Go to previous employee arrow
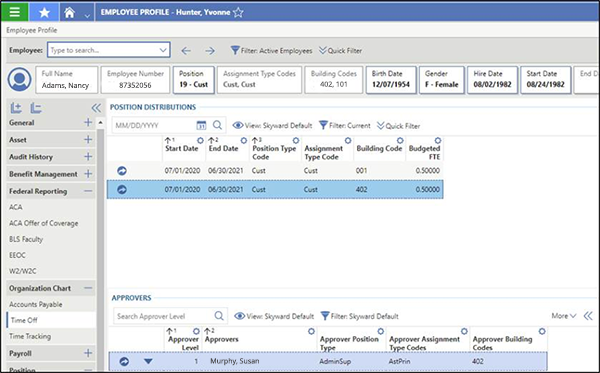 point(186,50)
